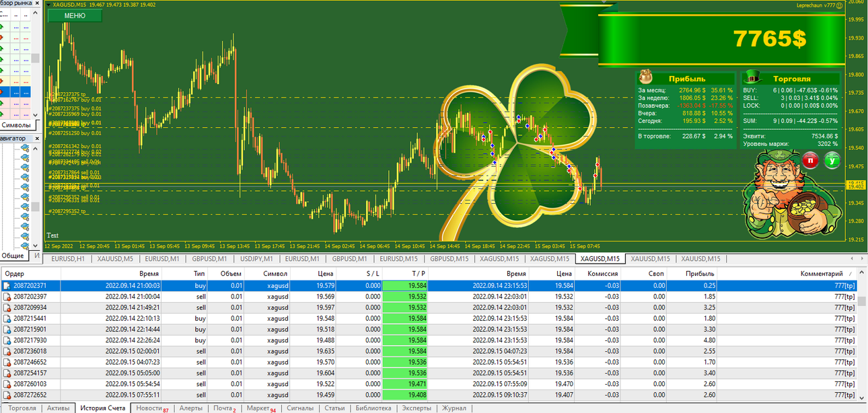Sort the history by Ордер column header
Image resolution: width=868 pixels, height=413 pixels.
coord(30,274)
